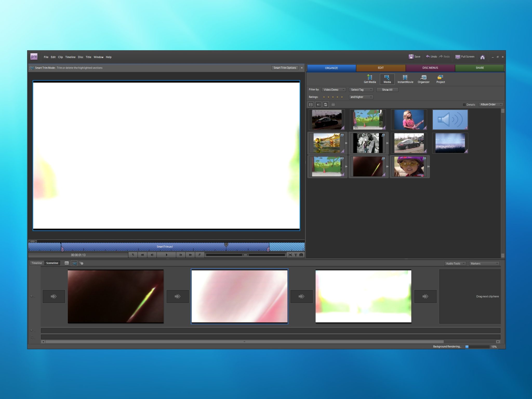The height and width of the screenshot is (399, 532).
Task: Toggle the Smart Trim mode icon
Action: click(74, 263)
